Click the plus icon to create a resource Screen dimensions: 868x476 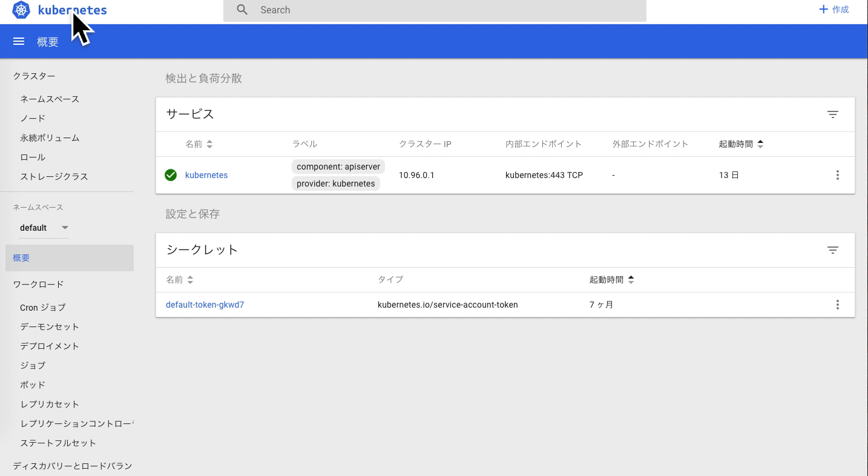pos(823,10)
